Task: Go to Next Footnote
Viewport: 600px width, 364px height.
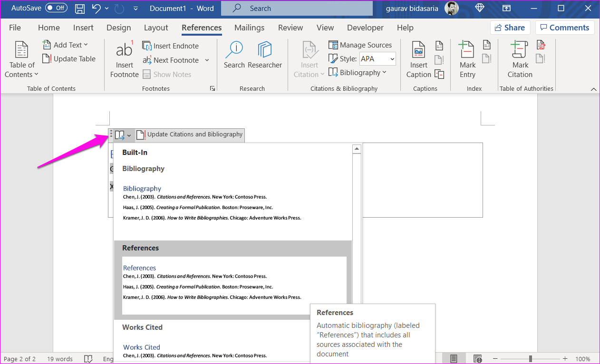Action: coord(171,60)
